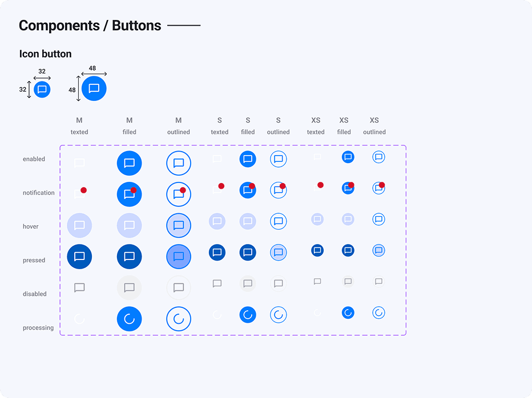Viewport: 532px width, 398px height.
Task: Click the M filled disabled chat button
Action: (129, 287)
